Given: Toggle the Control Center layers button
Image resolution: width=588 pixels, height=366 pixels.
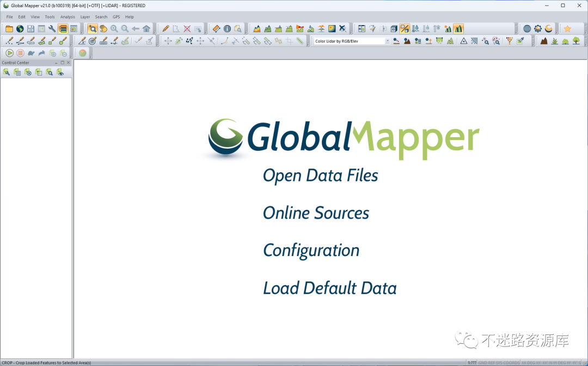Looking at the screenshot, I should pyautogui.click(x=63, y=29).
